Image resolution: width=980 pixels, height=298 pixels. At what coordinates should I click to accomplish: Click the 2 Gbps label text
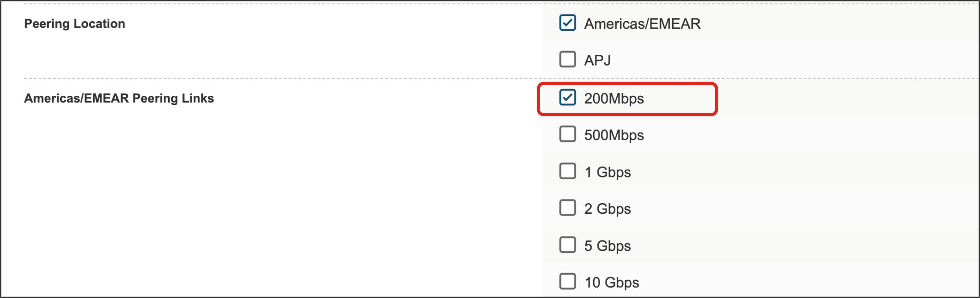[x=607, y=209]
